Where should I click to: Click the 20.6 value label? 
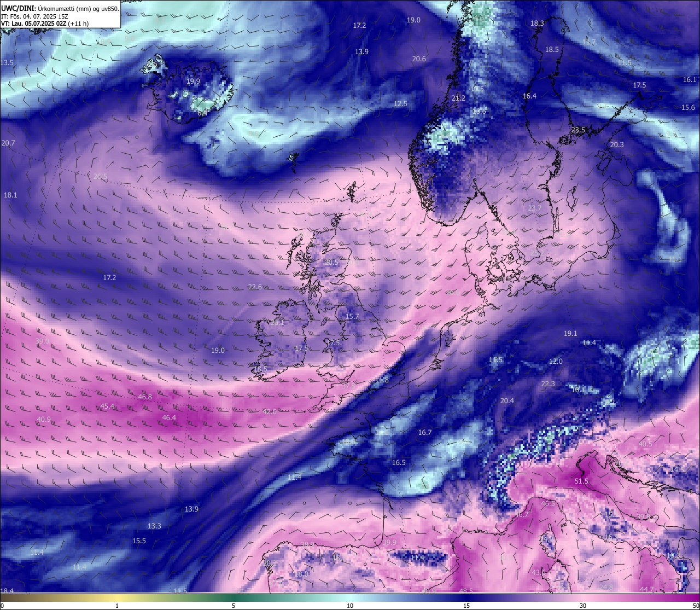419,59
